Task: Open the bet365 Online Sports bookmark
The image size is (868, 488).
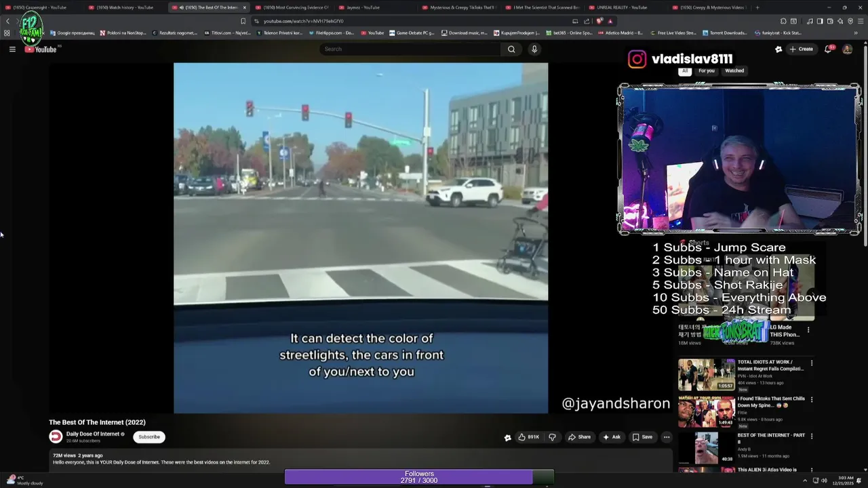Action: [570, 33]
